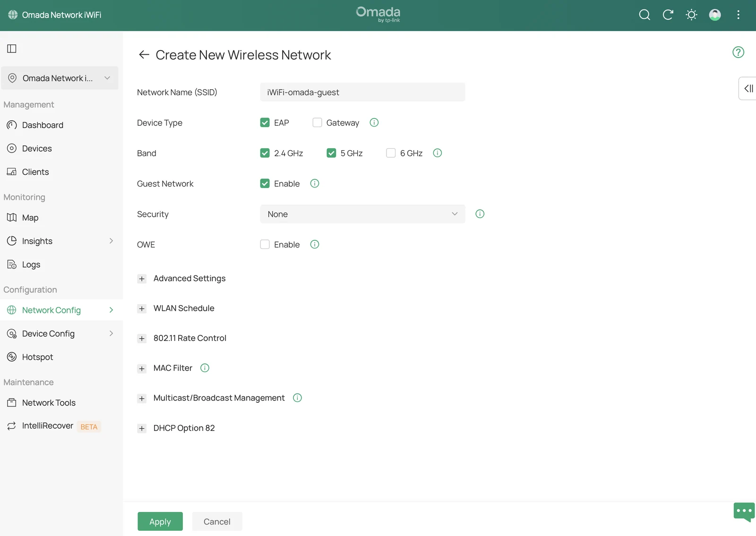Expand the Device Config submenu chevron
Viewport: 756px width, 536px height.
(x=112, y=333)
